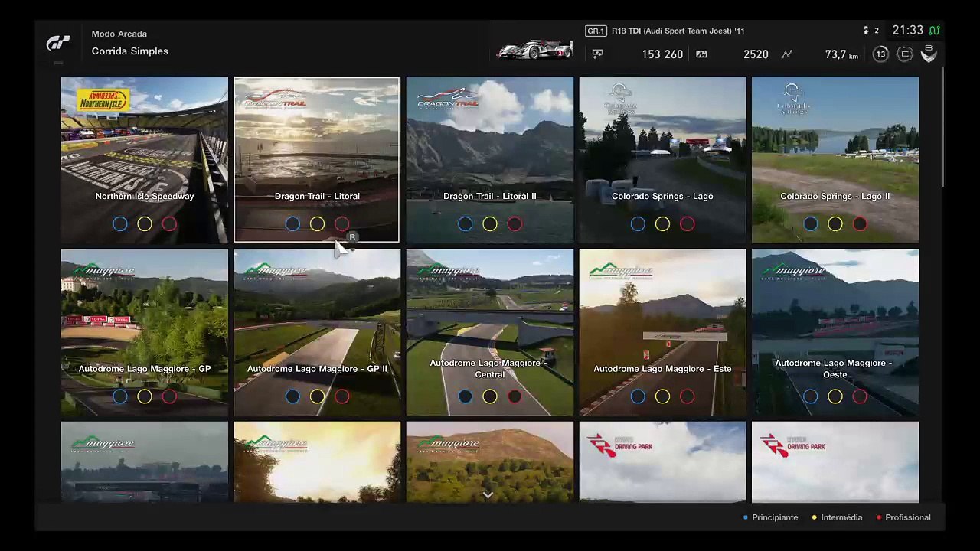
Task: Click the Gran Turismo logo icon
Action: point(58,43)
